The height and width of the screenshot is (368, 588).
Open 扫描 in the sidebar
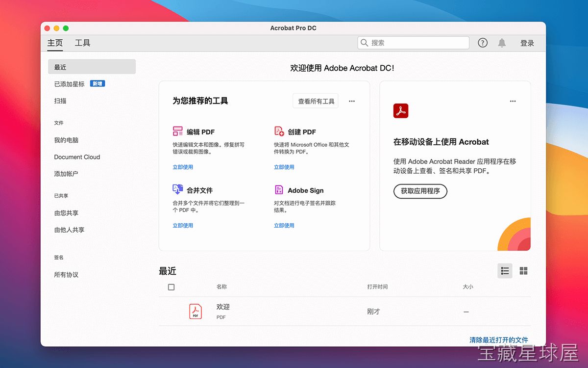coord(60,101)
